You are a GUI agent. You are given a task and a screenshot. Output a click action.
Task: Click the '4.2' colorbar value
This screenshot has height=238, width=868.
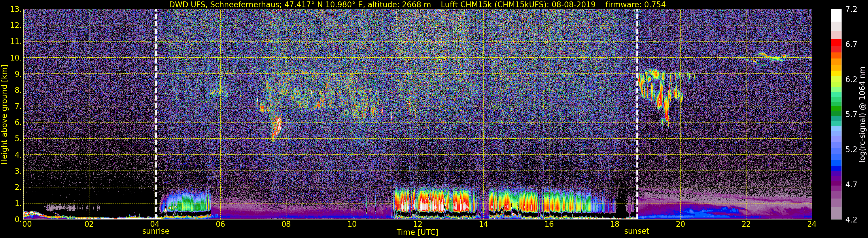851,220
